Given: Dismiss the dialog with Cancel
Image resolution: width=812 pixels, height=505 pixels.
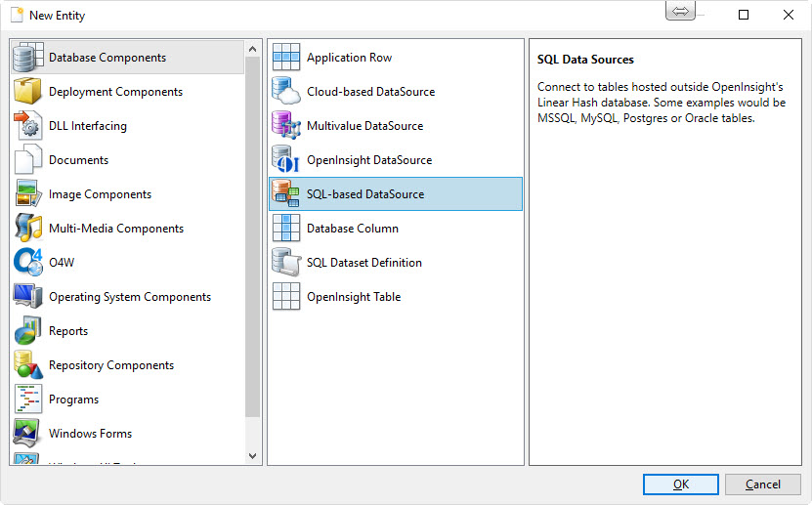Looking at the screenshot, I should (x=763, y=484).
